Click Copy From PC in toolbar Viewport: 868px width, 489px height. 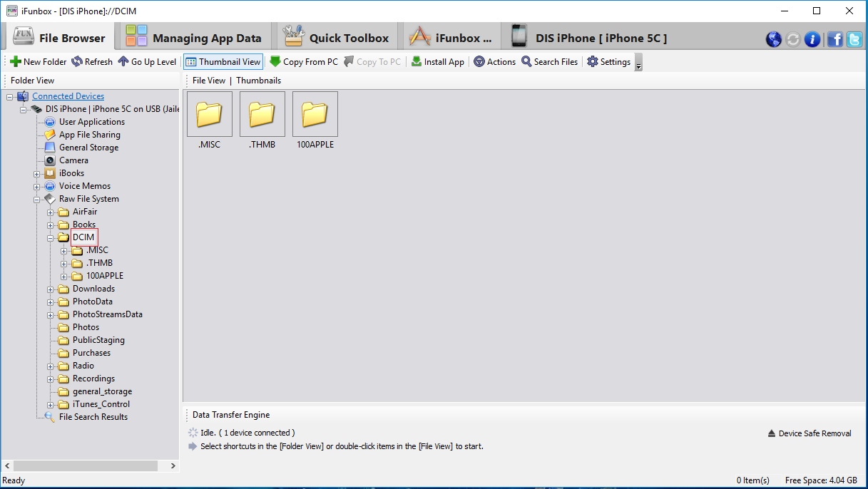(x=304, y=62)
